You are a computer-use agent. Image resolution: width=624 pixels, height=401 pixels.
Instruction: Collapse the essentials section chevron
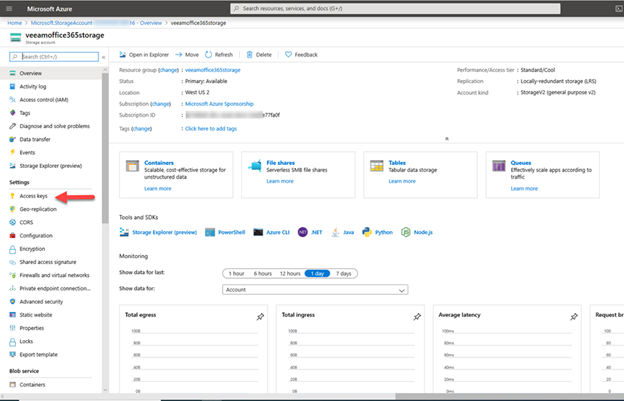pos(447,138)
